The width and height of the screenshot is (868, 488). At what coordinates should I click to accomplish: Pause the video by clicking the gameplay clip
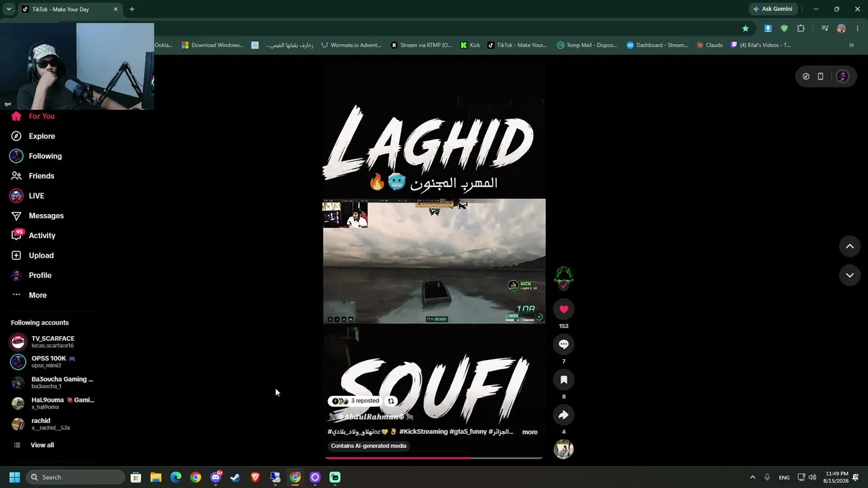(434, 261)
